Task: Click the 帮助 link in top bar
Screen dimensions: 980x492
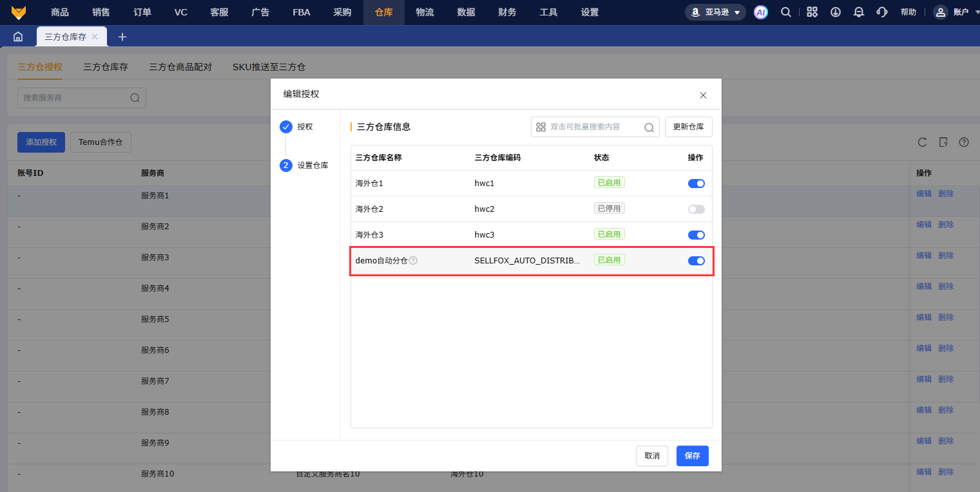Action: click(x=908, y=12)
